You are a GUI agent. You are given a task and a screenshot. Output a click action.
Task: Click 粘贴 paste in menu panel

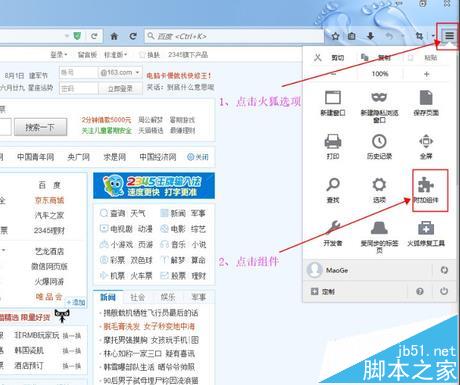tap(423, 58)
